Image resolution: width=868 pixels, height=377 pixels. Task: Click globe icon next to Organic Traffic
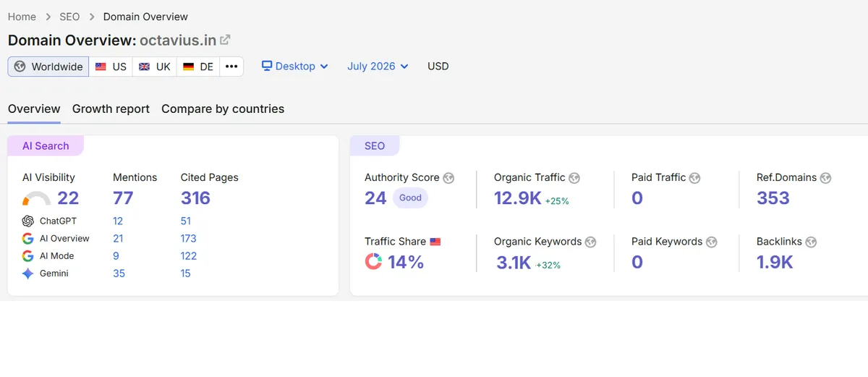(x=574, y=178)
